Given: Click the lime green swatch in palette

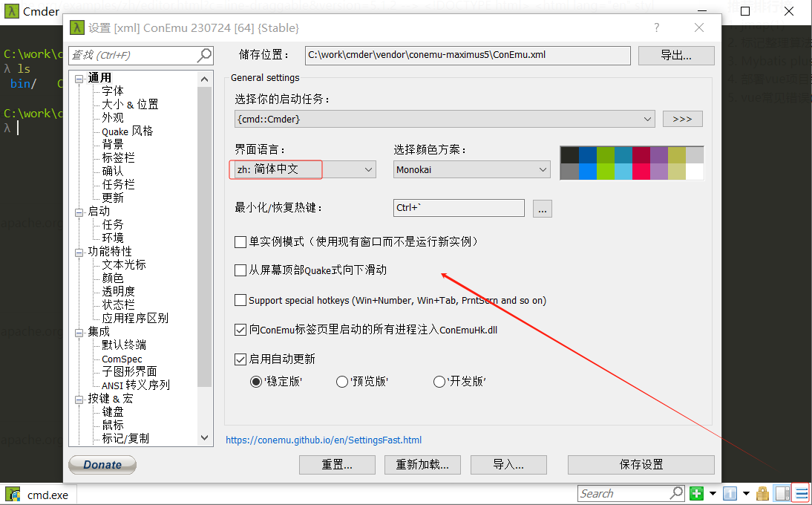Looking at the screenshot, I should [x=606, y=172].
